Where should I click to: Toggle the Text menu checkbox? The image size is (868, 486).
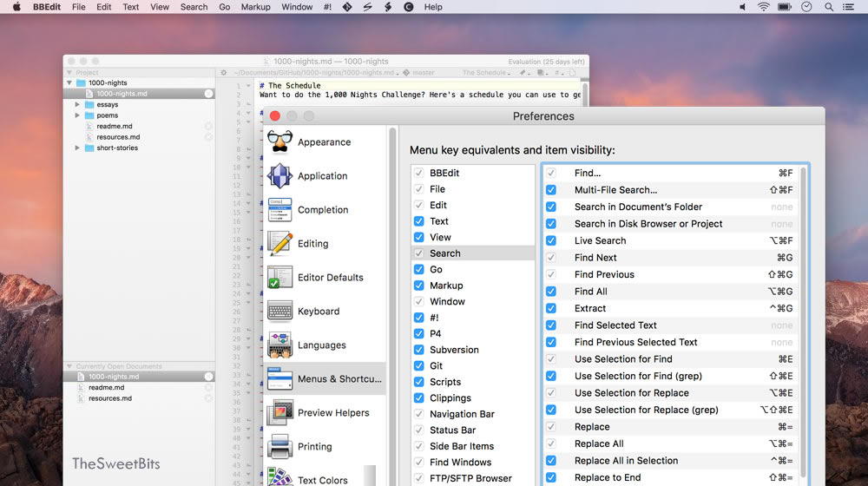point(419,220)
